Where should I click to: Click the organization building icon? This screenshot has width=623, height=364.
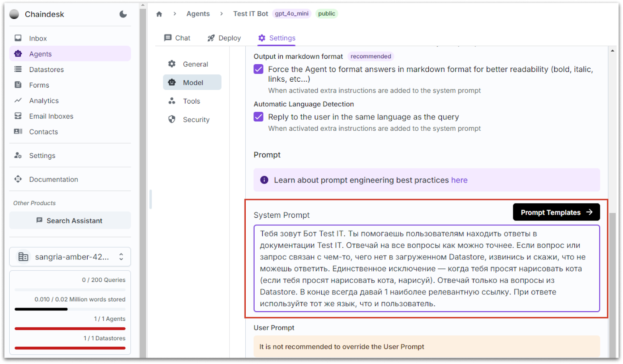pyautogui.click(x=23, y=257)
